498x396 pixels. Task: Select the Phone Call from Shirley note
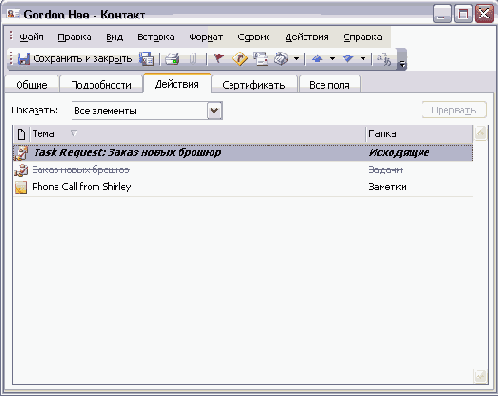82,187
